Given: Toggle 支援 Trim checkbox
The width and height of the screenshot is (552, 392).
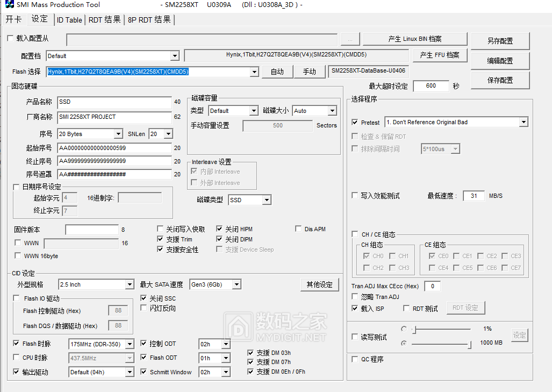Looking at the screenshot, I should point(160,239).
